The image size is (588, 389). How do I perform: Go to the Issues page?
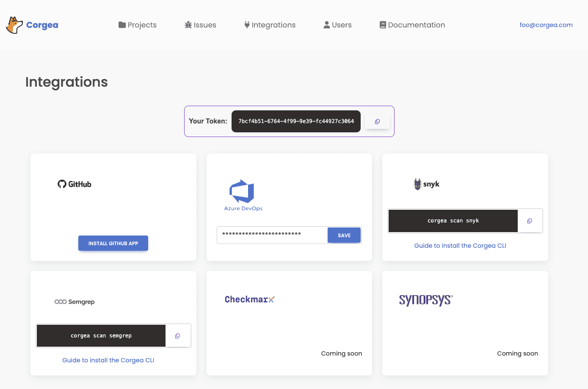200,25
